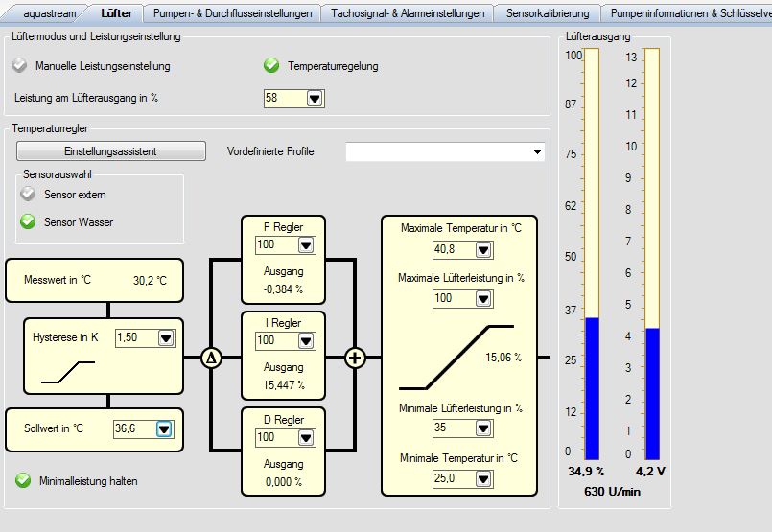
Task: Select Sensor extern option
Action: click(x=28, y=195)
